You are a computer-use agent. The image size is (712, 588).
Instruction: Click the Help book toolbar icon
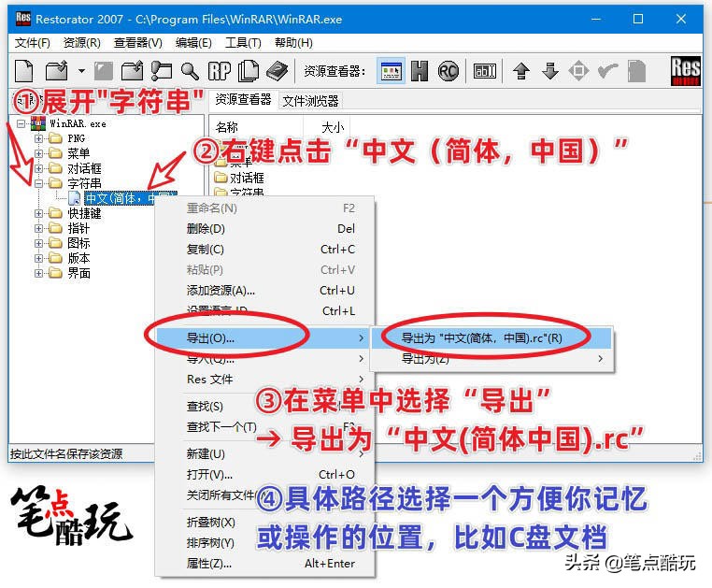(277, 71)
